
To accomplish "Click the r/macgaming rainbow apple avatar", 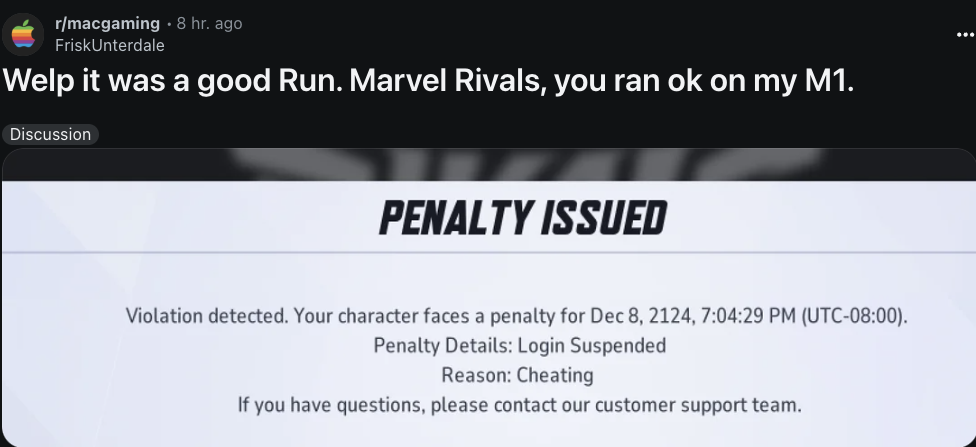I will click(23, 34).
